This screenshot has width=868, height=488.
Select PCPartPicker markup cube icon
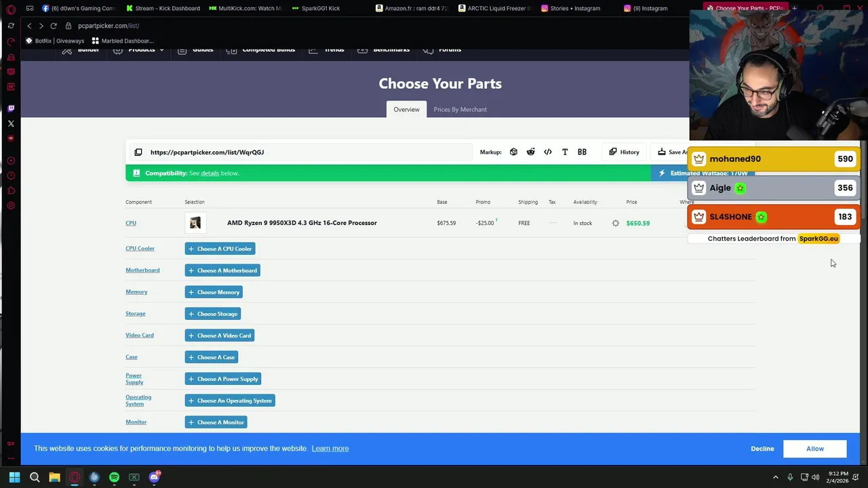[513, 152]
